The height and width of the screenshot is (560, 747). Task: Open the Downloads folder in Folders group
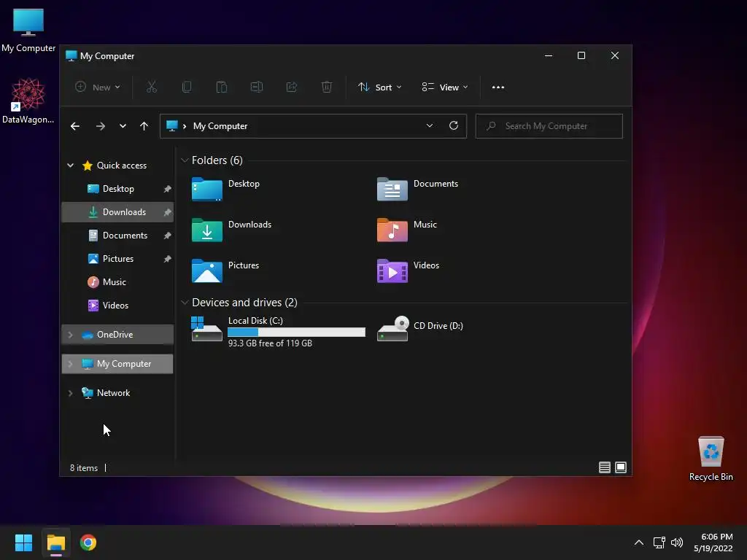(x=231, y=230)
